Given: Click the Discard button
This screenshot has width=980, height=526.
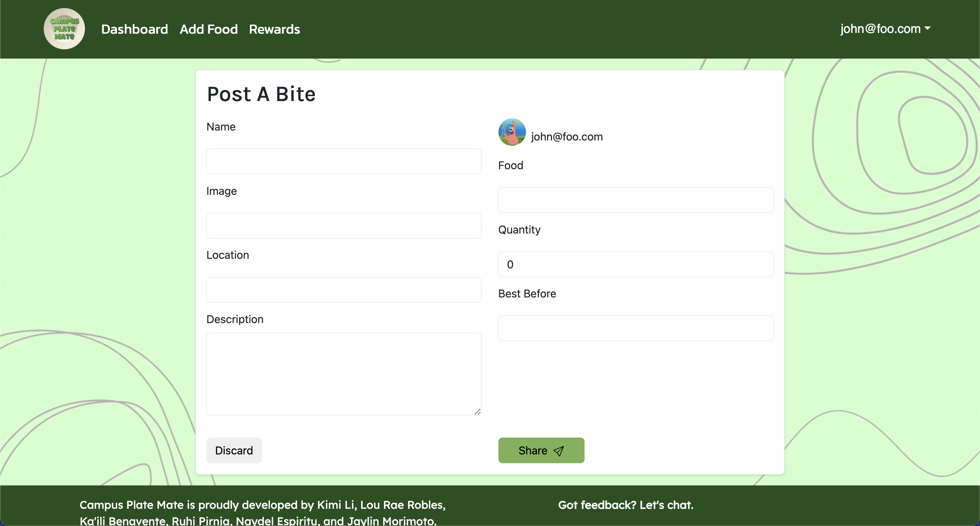Looking at the screenshot, I should [234, 450].
